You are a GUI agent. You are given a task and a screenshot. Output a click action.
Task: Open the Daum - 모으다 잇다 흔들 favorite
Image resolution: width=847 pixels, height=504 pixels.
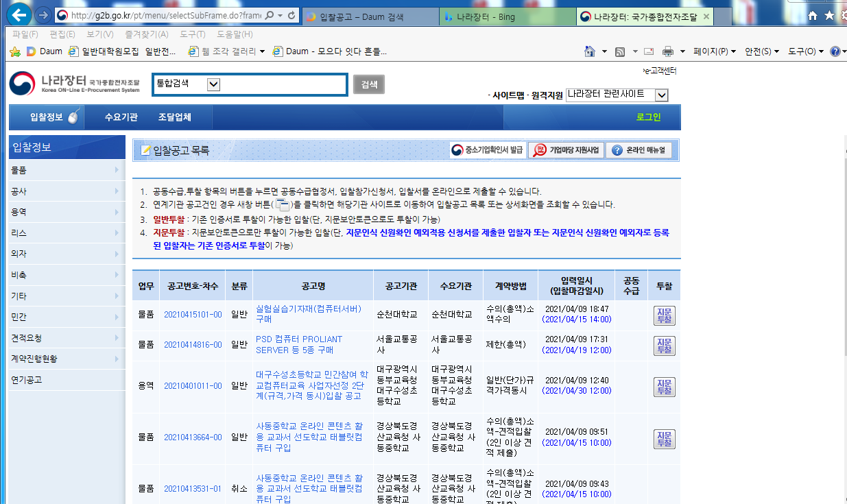point(330,51)
